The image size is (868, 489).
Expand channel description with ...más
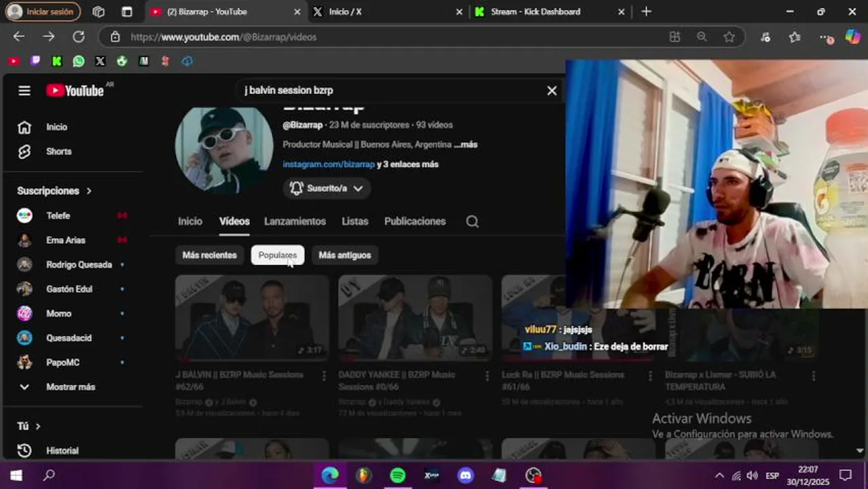[x=466, y=145]
